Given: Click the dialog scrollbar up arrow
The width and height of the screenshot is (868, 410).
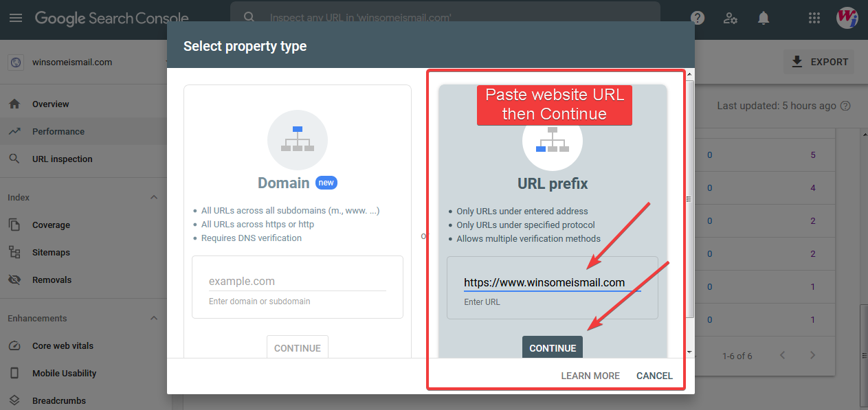Looking at the screenshot, I should click(690, 73).
